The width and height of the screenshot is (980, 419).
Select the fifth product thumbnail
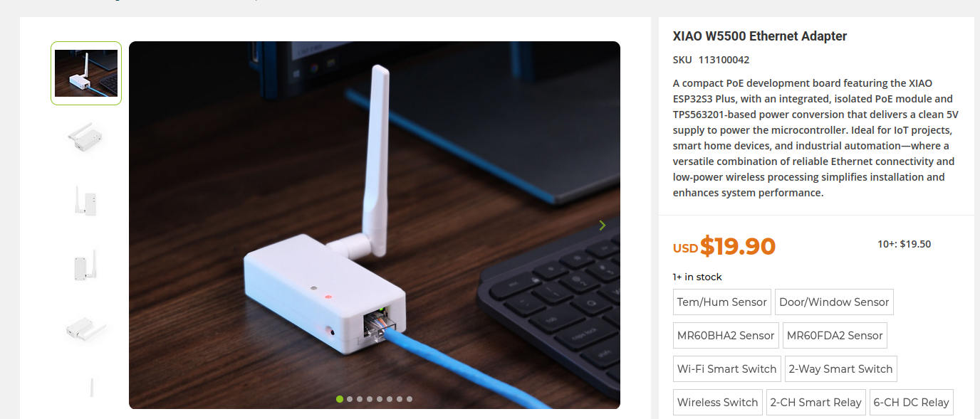point(86,327)
